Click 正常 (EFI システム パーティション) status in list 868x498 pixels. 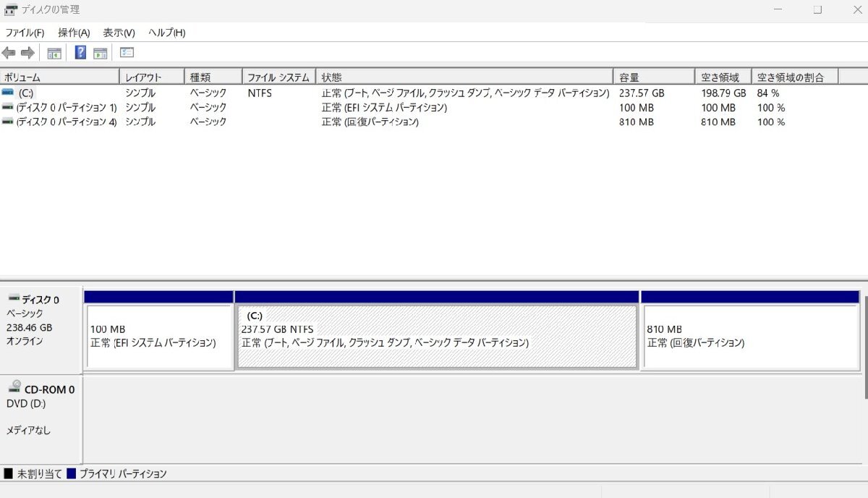click(384, 108)
